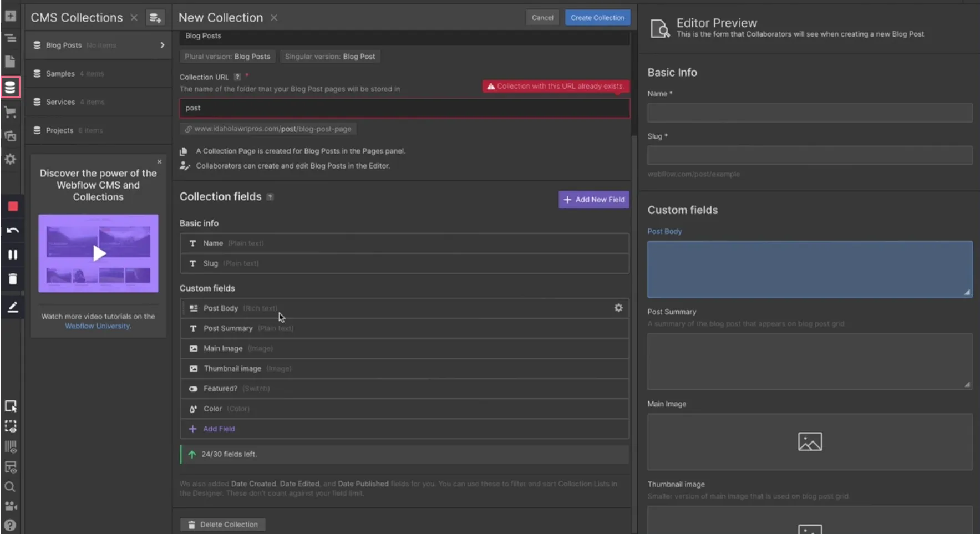Open the search magnifier icon
Screen dimensions: 980x534
coord(10,487)
